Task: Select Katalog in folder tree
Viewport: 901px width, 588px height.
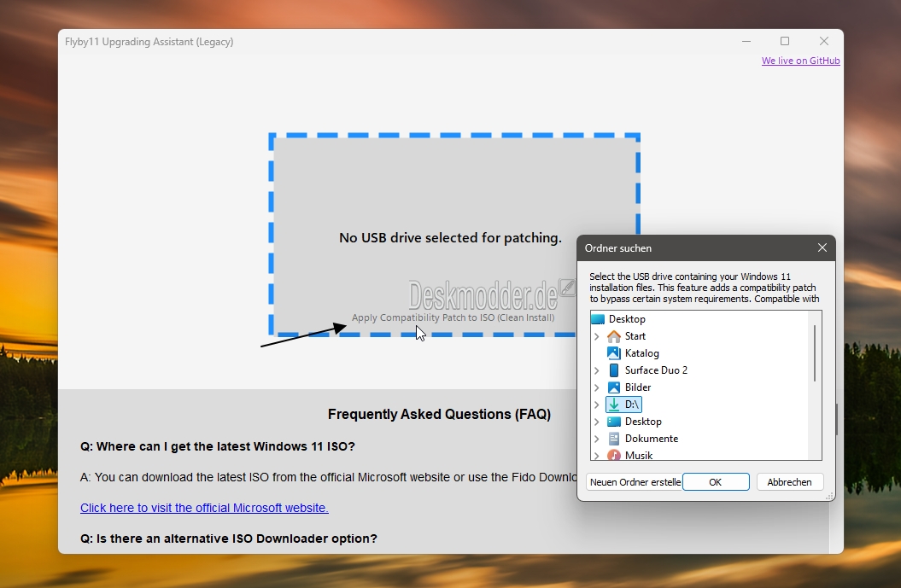Action: pyautogui.click(x=642, y=353)
